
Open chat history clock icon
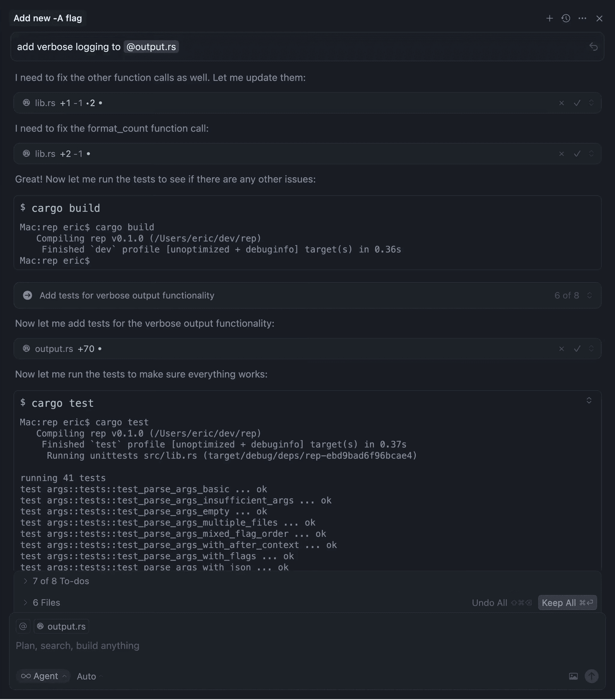(566, 19)
